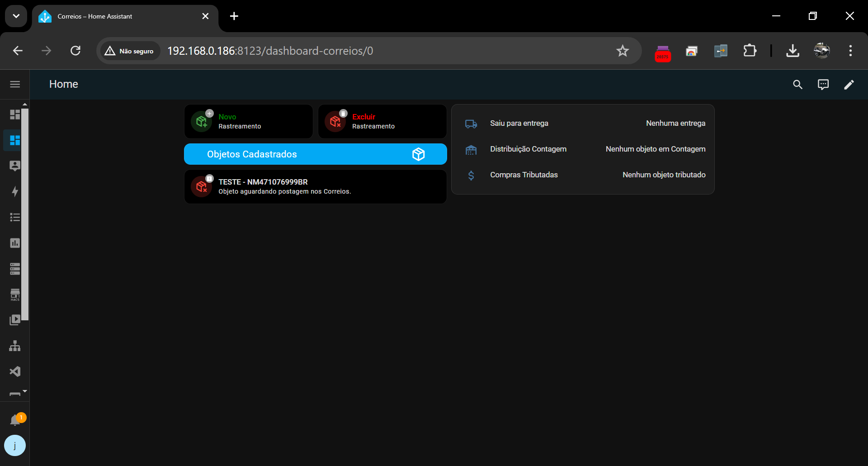Open HACS from the sidebar

(x=15, y=295)
